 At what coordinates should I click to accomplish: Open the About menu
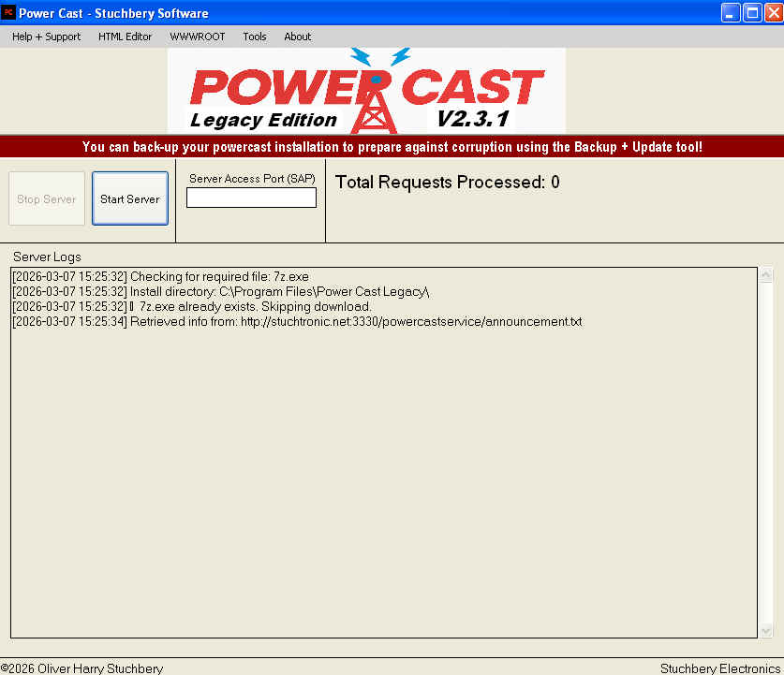[x=298, y=37]
